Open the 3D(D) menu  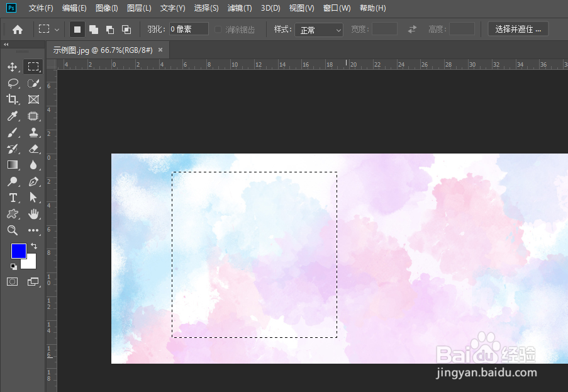click(x=270, y=8)
